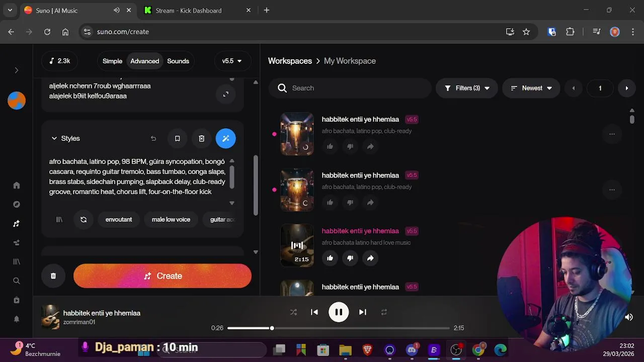Viewport: 644px width, 362px height.
Task: Undo styles change with the arrow icon
Action: [x=153, y=138]
